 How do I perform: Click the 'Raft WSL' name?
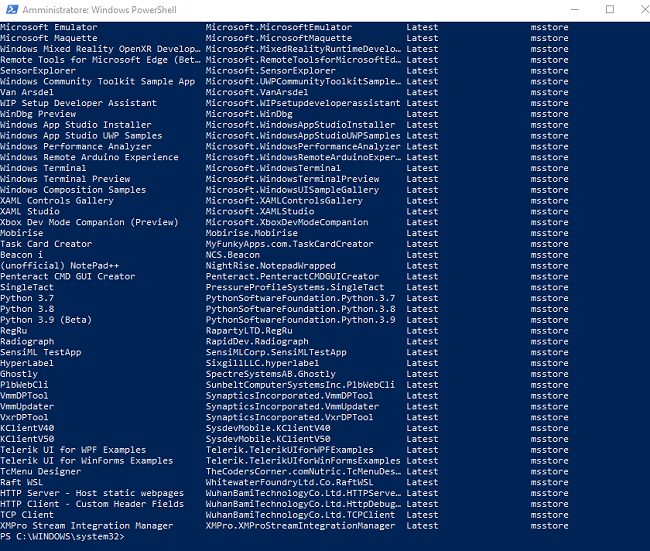22,482
